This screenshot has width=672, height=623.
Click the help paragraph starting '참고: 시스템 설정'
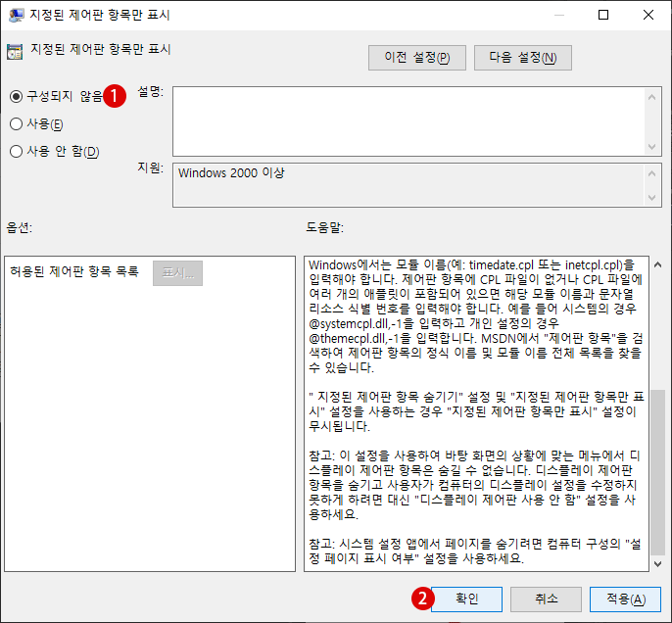[475, 551]
